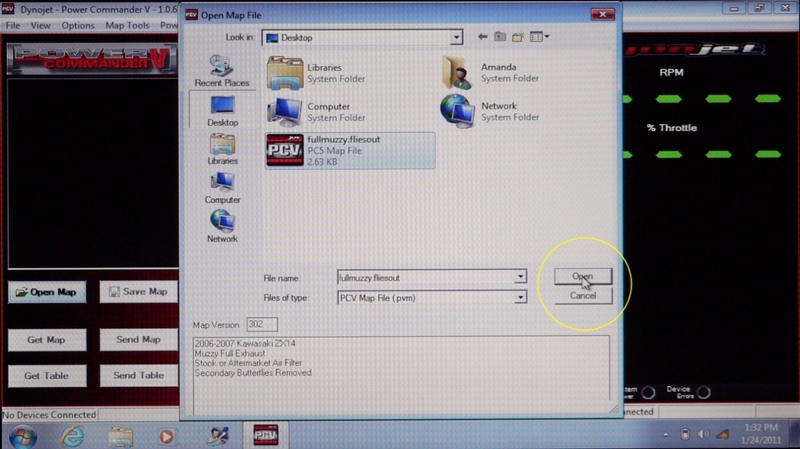Create a new folder via toolbar icon
800x449 pixels.
tap(520, 37)
